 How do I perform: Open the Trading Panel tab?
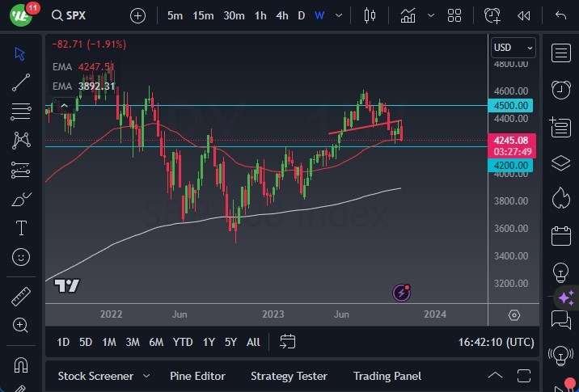tap(387, 376)
